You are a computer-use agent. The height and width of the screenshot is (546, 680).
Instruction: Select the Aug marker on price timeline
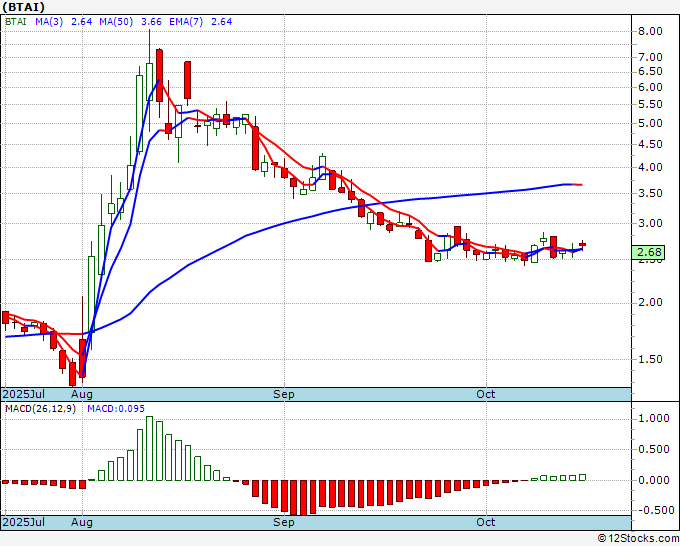(82, 394)
